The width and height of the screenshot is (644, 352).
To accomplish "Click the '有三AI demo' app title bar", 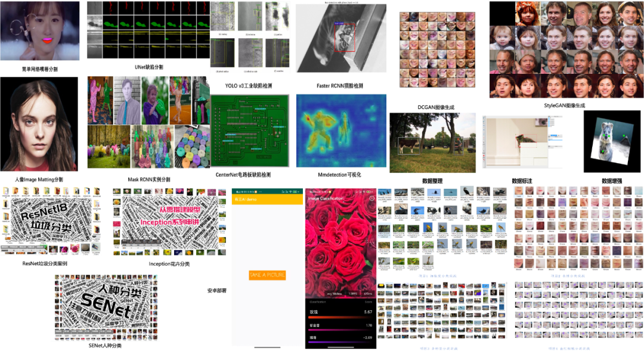I will tap(267, 200).
